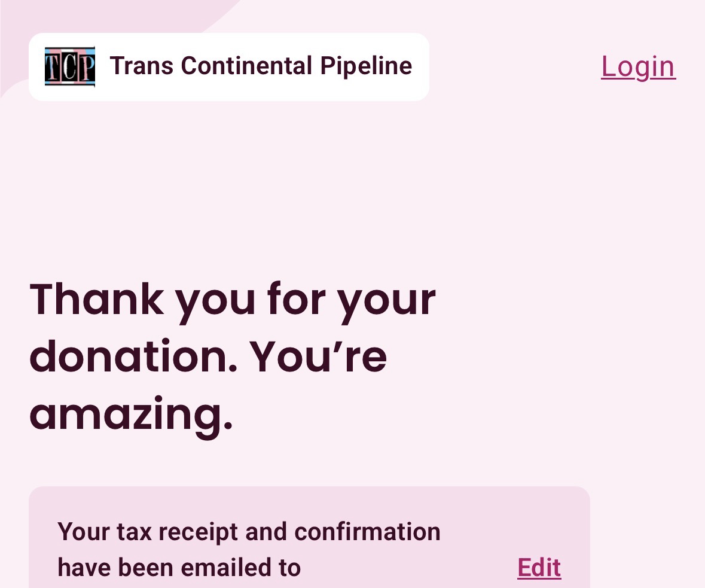The width and height of the screenshot is (705, 588).
Task: Click the letter C in the TCP logo
Action: tap(69, 68)
